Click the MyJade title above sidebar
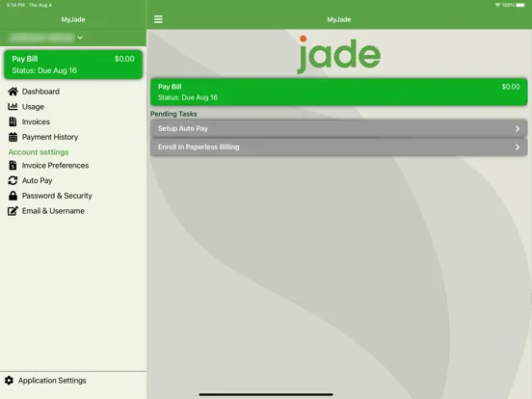The height and width of the screenshot is (399, 532). [73, 19]
